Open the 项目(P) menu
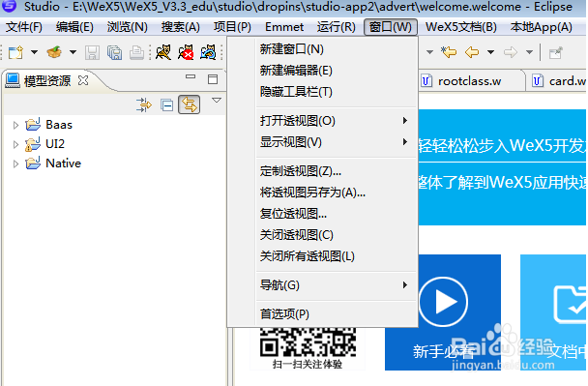The height and width of the screenshot is (386, 588). [x=232, y=27]
